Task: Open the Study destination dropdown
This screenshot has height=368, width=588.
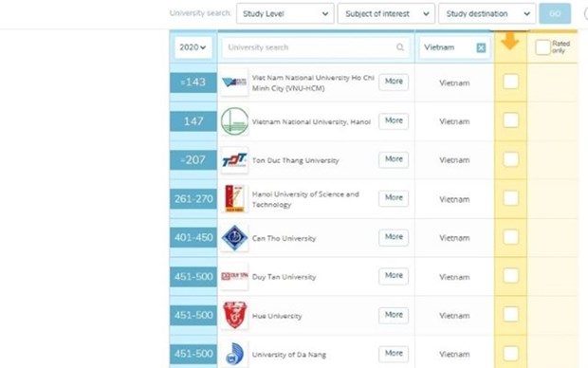Action: [487, 14]
